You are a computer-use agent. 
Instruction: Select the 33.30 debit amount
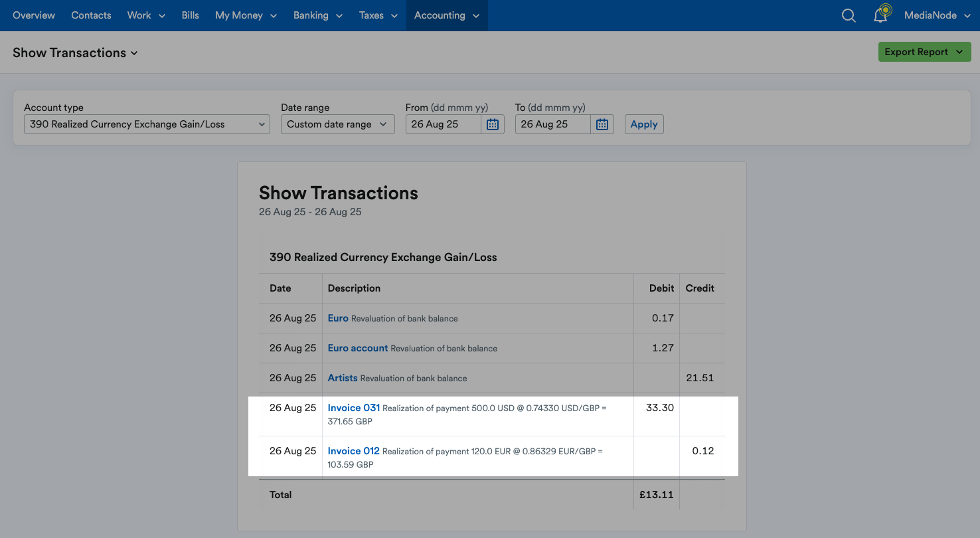tap(660, 408)
